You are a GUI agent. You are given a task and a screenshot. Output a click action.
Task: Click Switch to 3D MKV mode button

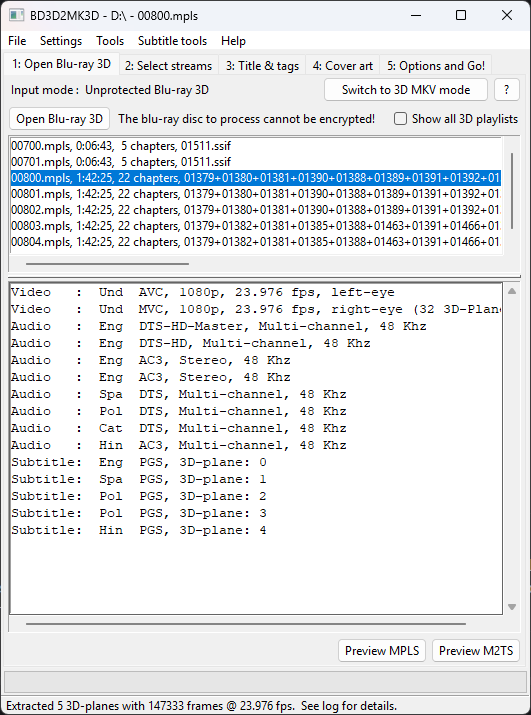pyautogui.click(x=406, y=90)
